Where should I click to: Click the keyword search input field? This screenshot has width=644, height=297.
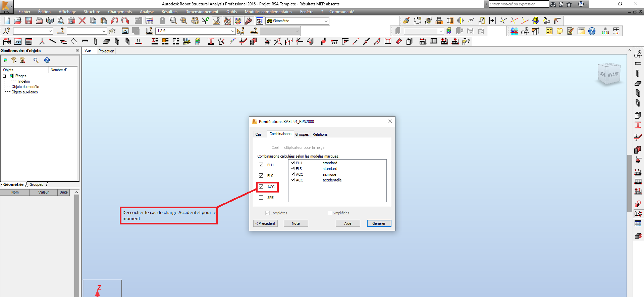(x=519, y=4)
